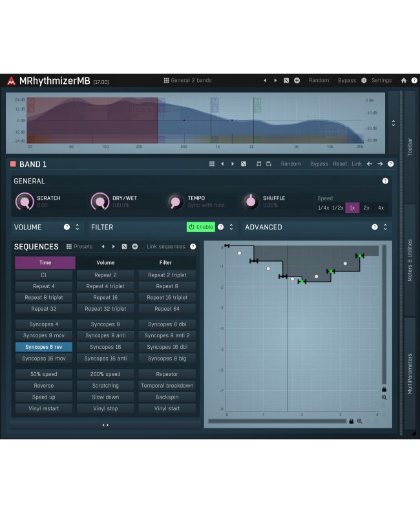Click envelope graph horizontal zoom magnifier
This screenshot has width=420, height=513.
[x=359, y=421]
